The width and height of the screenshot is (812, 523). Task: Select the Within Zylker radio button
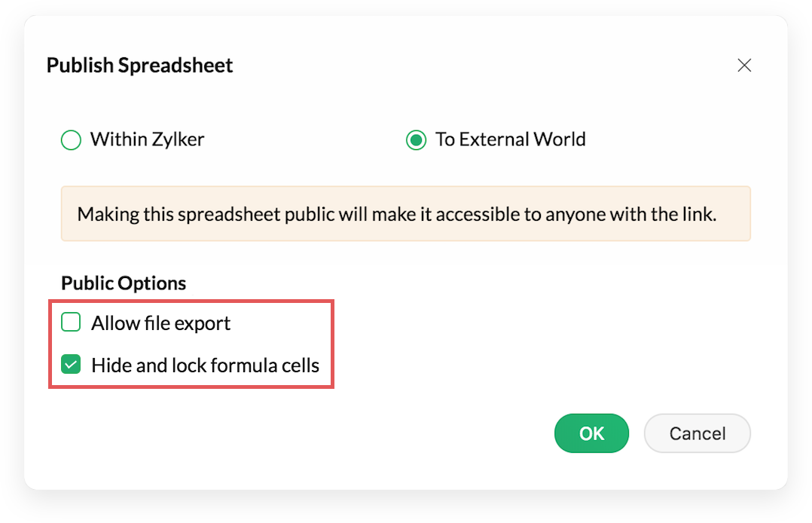tap(71, 140)
